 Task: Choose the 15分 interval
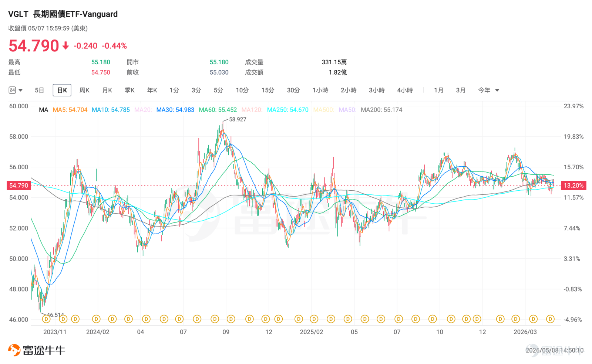[268, 90]
